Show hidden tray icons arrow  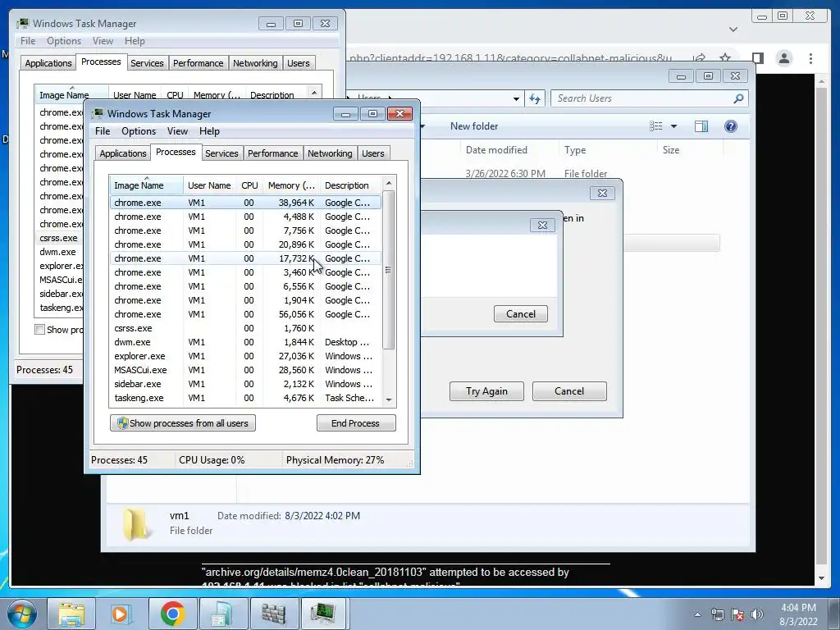click(697, 614)
